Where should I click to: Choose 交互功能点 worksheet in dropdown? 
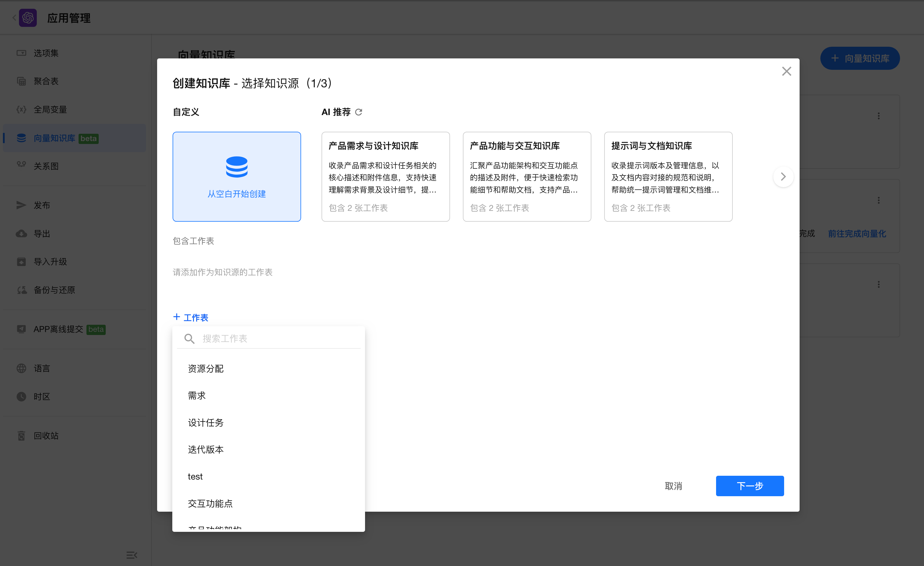(x=210, y=504)
